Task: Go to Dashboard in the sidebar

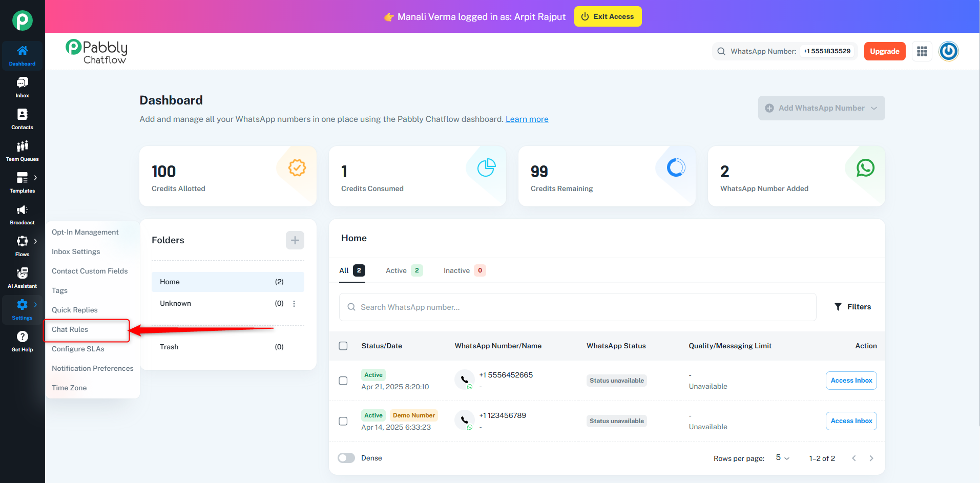Action: pos(23,55)
